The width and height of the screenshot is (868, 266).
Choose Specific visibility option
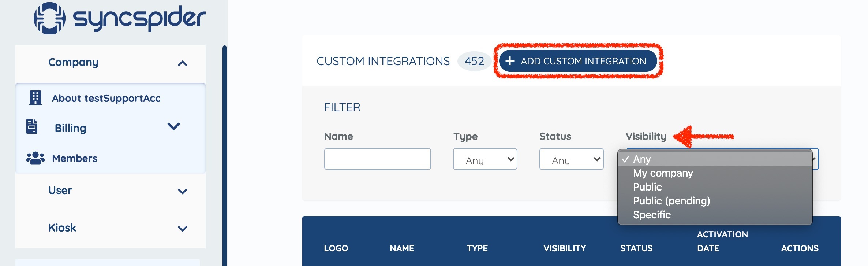pyautogui.click(x=715, y=215)
